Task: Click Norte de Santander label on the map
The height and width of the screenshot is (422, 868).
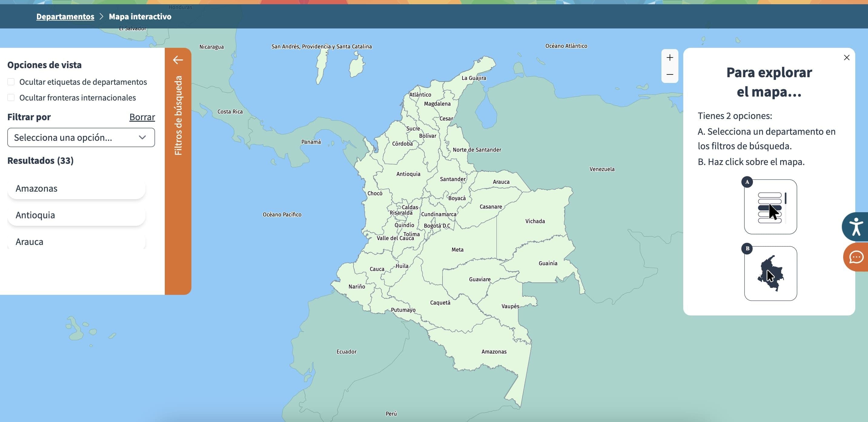Action: [477, 150]
